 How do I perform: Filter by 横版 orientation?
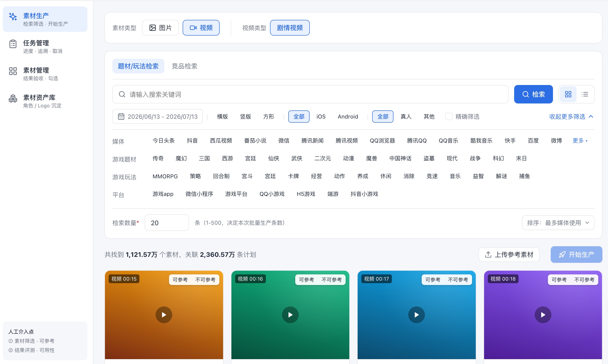click(222, 116)
